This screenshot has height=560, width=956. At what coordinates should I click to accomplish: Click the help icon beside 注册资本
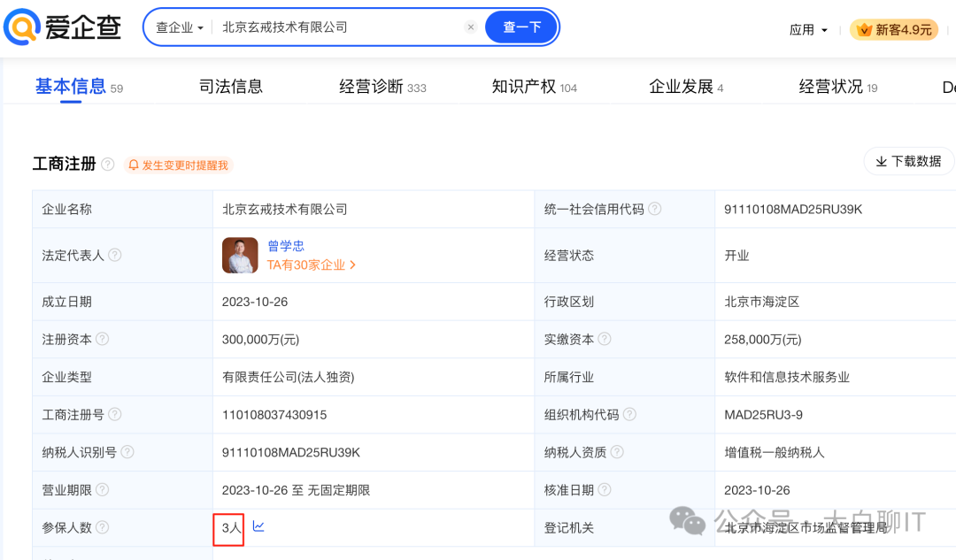pos(104,339)
